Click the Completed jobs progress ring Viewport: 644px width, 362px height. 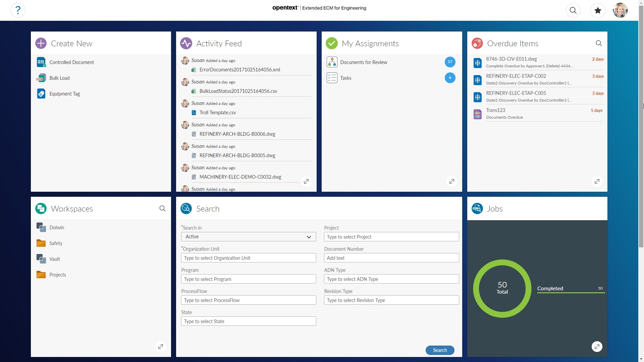(502, 288)
